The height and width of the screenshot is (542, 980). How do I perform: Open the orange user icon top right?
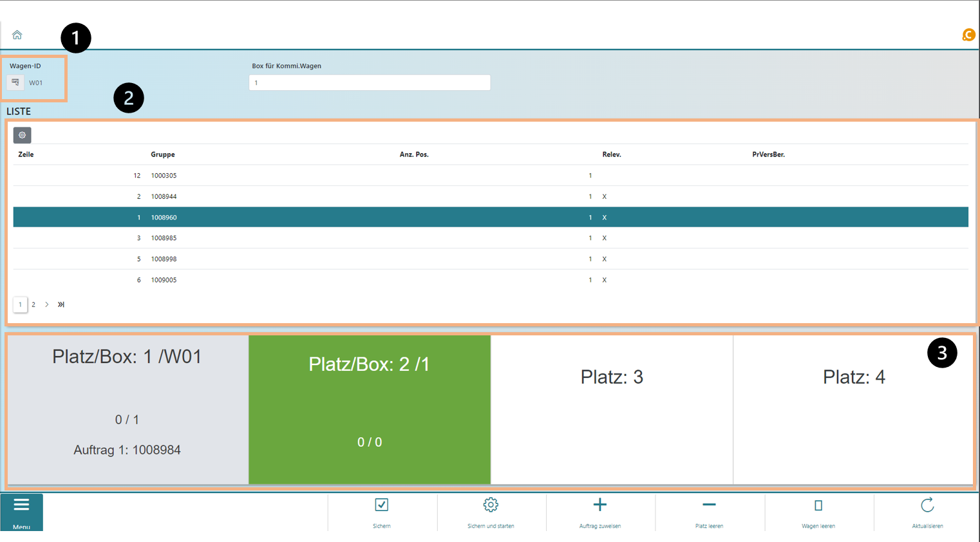click(968, 35)
